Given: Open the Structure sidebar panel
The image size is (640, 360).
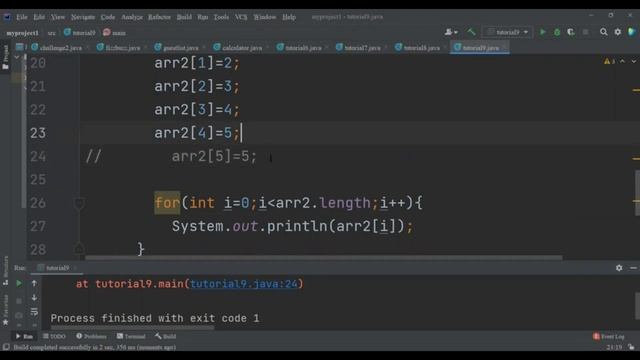Looking at the screenshot, I should pyautogui.click(x=5, y=270).
